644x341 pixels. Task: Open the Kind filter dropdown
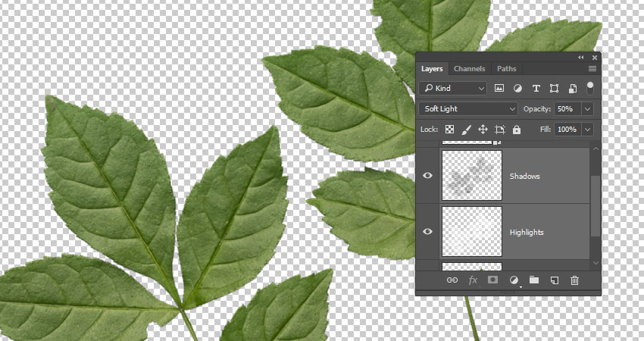pyautogui.click(x=453, y=88)
